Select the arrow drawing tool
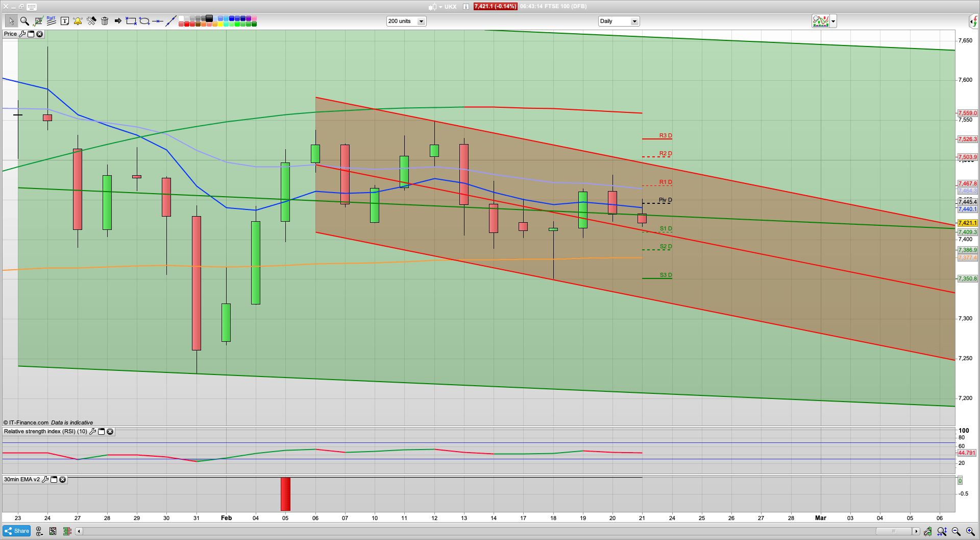The height and width of the screenshot is (540, 980). [118, 21]
